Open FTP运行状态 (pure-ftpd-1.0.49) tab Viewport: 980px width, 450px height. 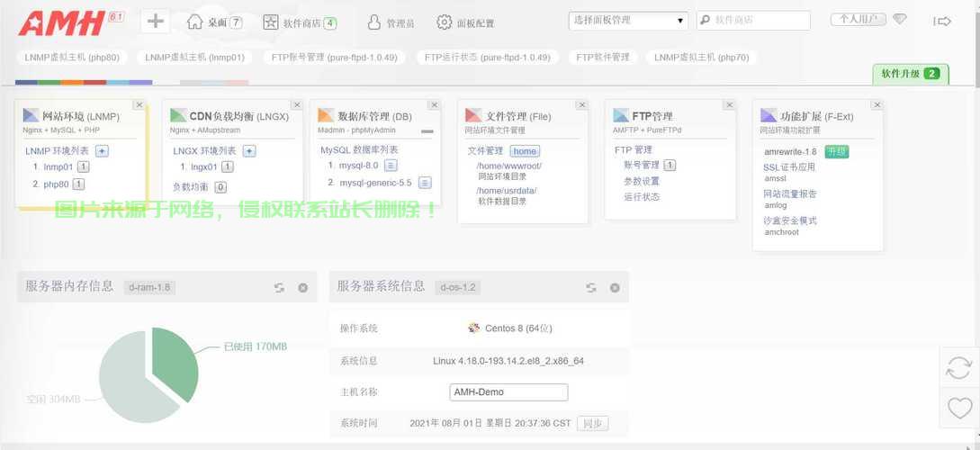(488, 58)
